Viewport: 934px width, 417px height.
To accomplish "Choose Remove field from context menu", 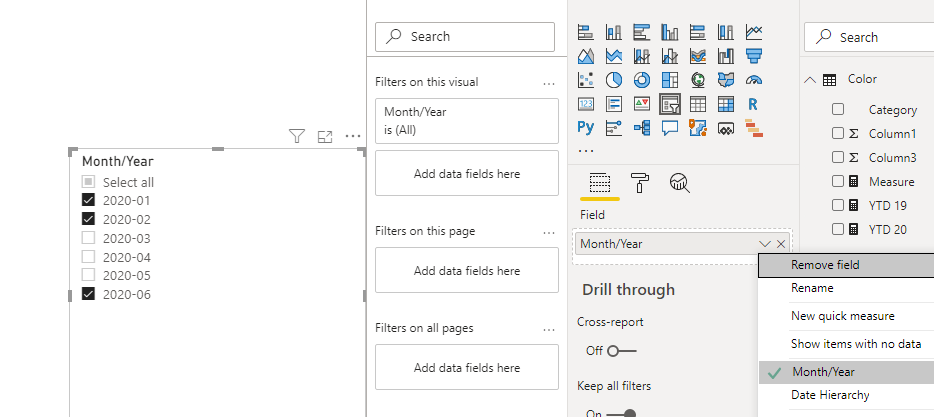I will [846, 265].
